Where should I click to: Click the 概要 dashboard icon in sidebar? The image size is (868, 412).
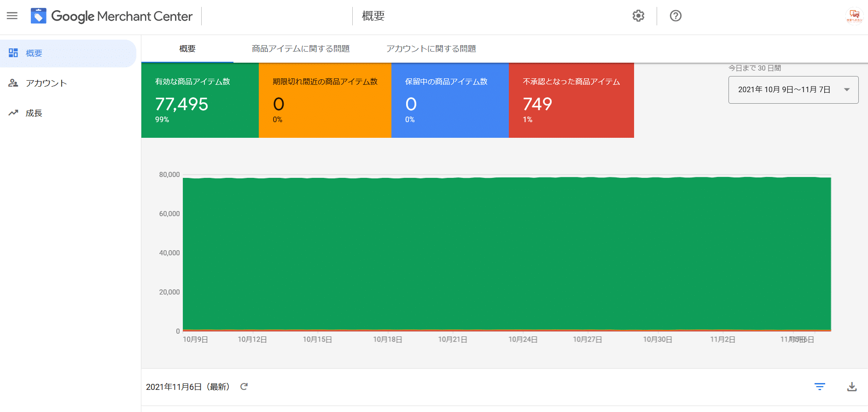(x=13, y=53)
